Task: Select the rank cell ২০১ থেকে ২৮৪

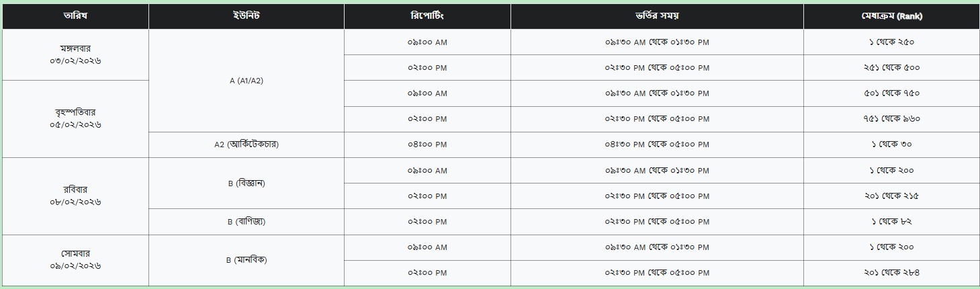Action: click(x=891, y=273)
